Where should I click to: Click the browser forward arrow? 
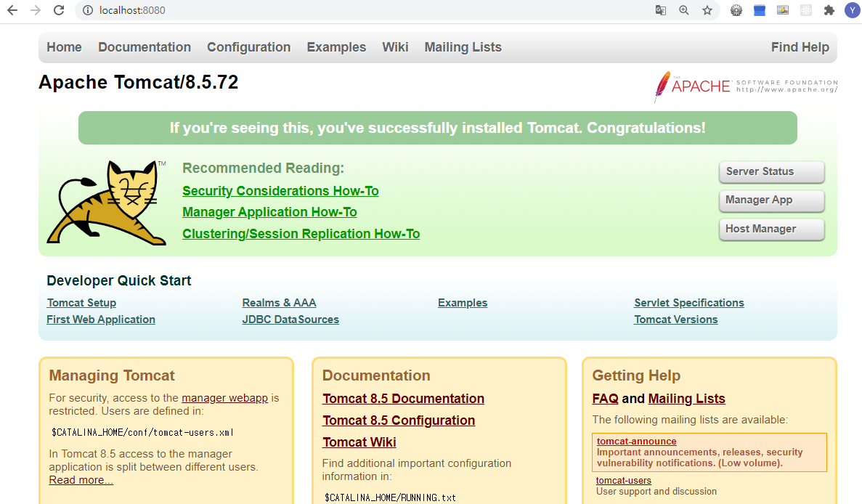point(36,10)
